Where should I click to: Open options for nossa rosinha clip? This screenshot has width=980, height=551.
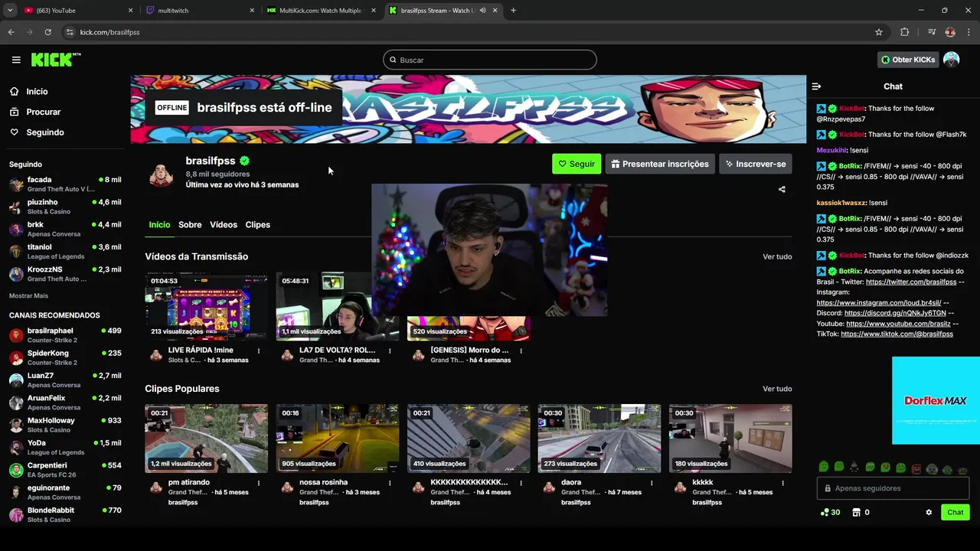pyautogui.click(x=390, y=483)
